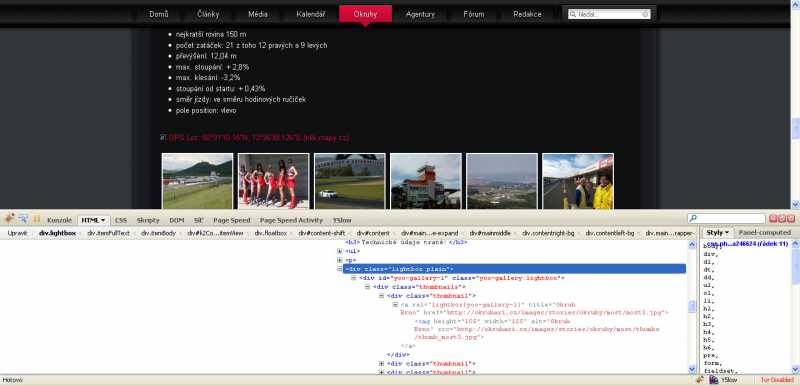The image size is (800, 386).
Task: Select div.lightbox in the breadcrumb
Action: click(x=57, y=233)
